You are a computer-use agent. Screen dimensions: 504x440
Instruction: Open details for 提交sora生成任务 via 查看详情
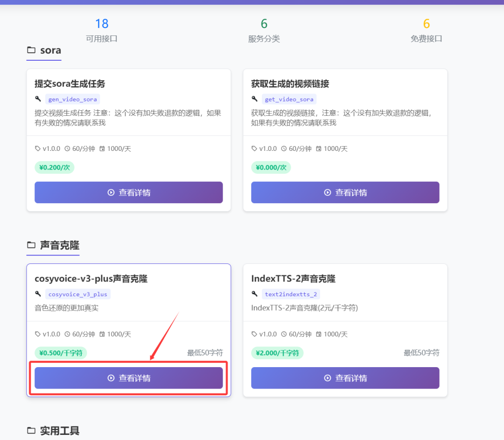[x=128, y=192]
